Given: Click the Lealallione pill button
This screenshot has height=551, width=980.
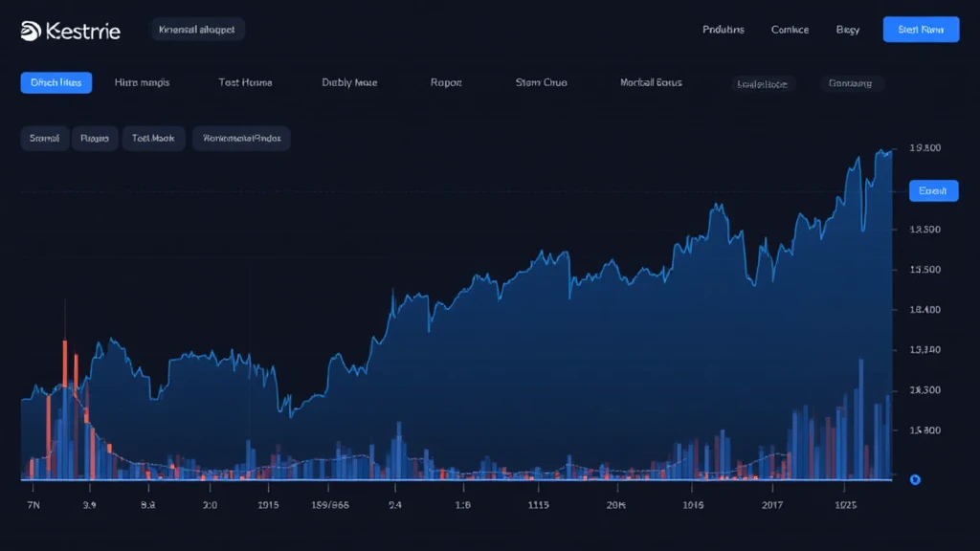Looking at the screenshot, I should (x=762, y=83).
